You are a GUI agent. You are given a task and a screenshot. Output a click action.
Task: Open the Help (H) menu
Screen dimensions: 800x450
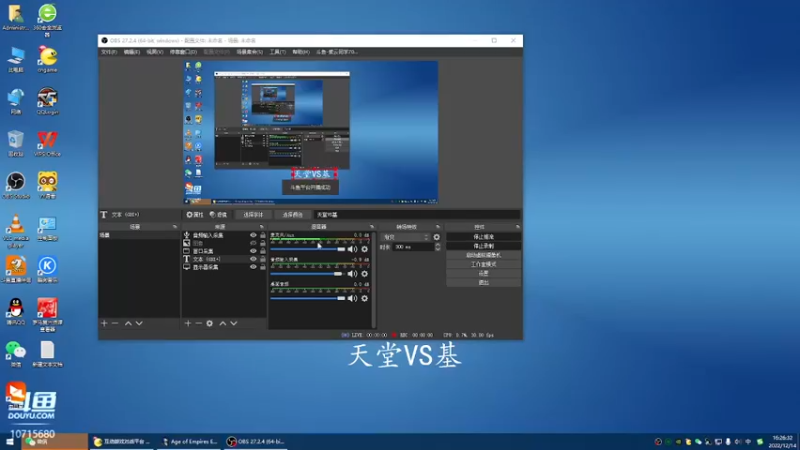pyautogui.click(x=301, y=52)
